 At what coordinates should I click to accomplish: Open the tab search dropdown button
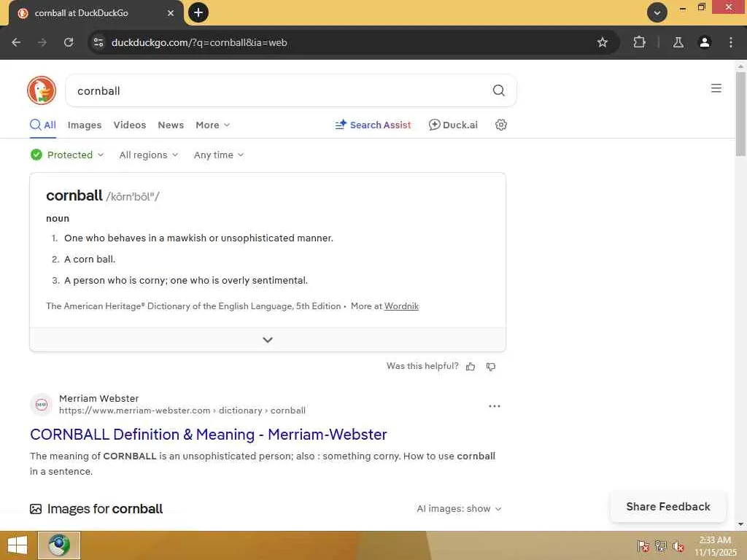point(657,12)
